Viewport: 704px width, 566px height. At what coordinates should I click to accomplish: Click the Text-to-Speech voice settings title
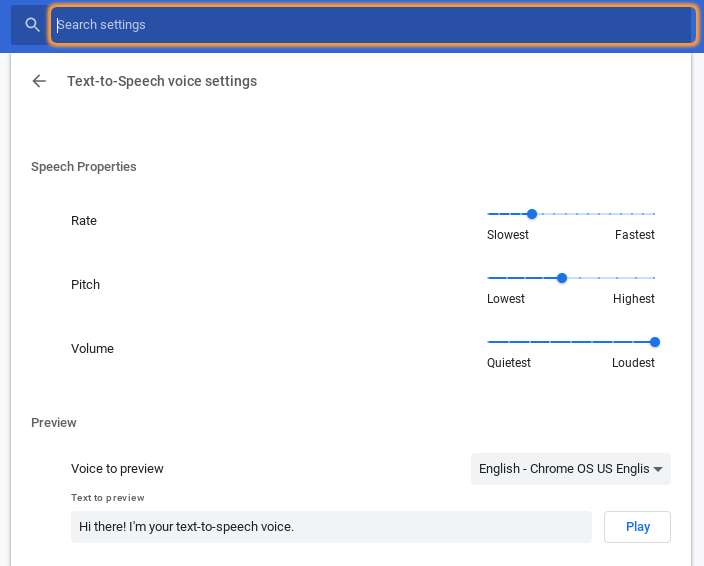162,81
